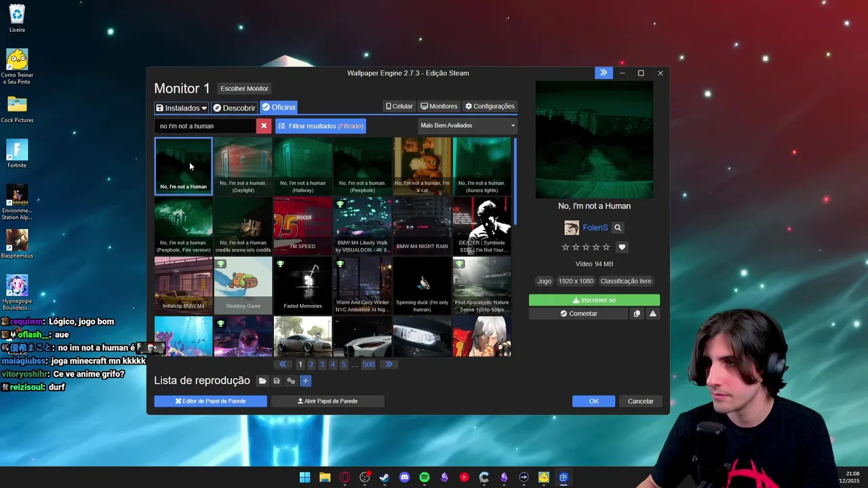Search author FolenS magnifier icon
This screenshot has width=868, height=488.
(617, 228)
